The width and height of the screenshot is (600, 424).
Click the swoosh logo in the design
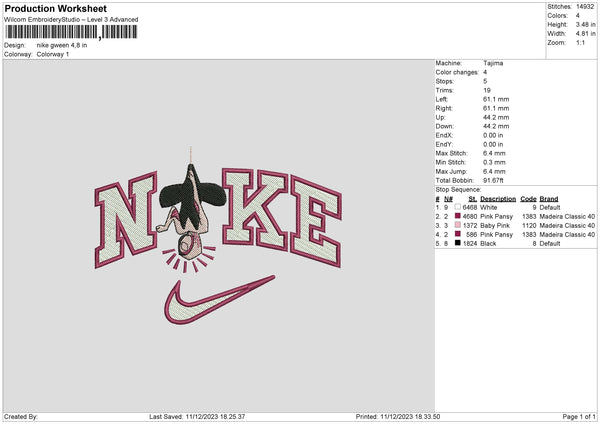point(219,300)
